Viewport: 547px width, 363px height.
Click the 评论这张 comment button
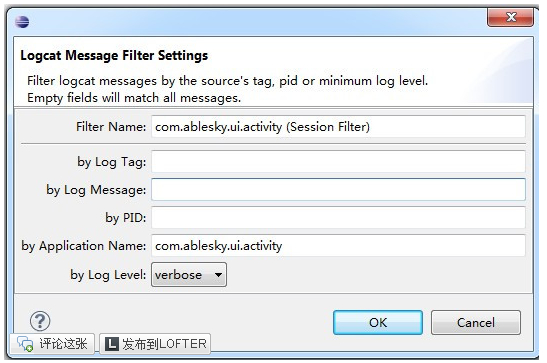[x=52, y=344]
